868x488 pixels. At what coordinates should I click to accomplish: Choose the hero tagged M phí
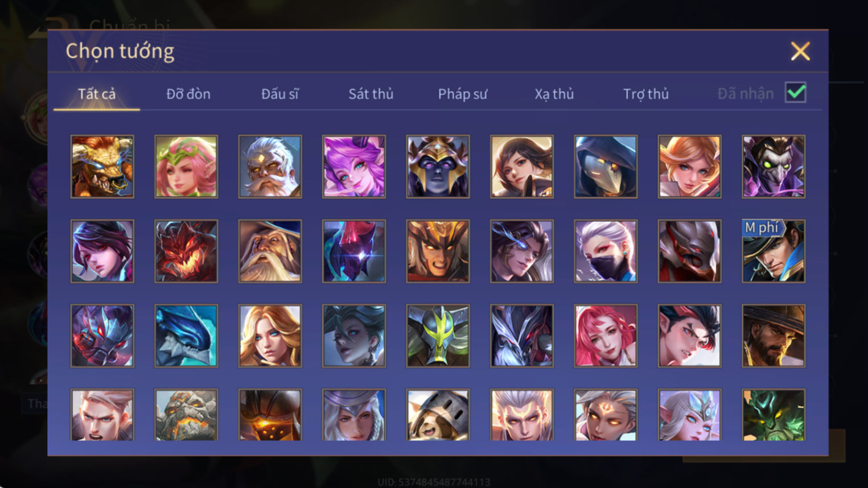click(x=774, y=251)
